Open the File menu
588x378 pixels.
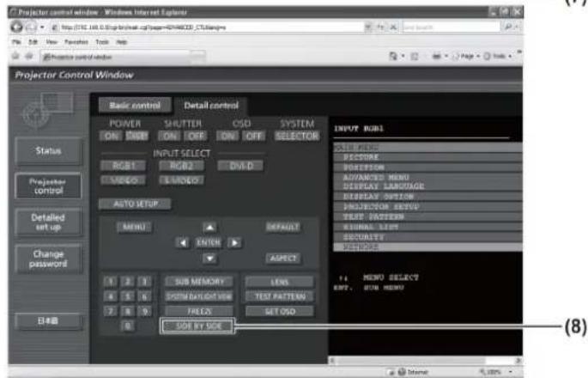click(16, 42)
